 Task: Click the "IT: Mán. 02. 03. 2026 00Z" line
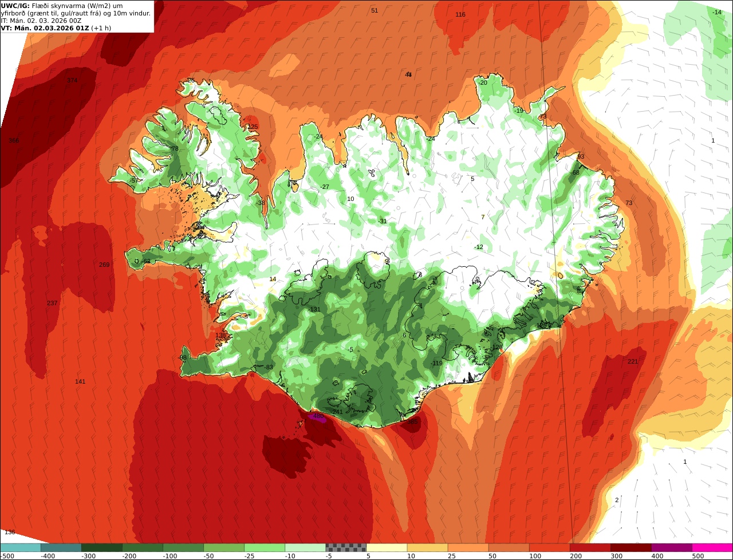click(41, 21)
